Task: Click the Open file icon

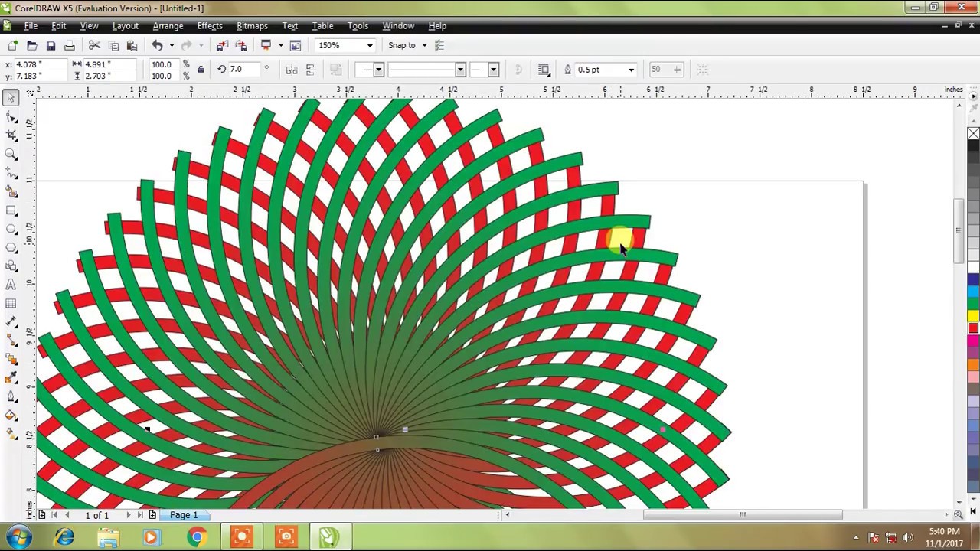Action: [31, 46]
